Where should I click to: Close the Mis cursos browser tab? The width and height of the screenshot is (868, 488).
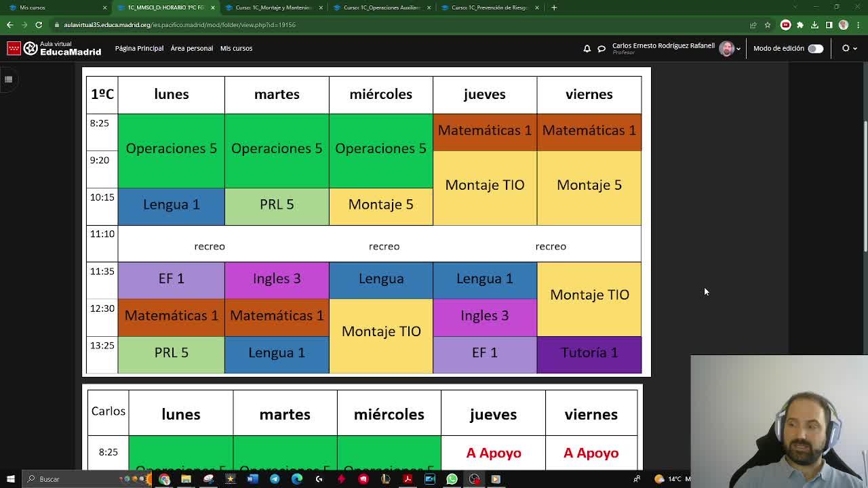(104, 7)
